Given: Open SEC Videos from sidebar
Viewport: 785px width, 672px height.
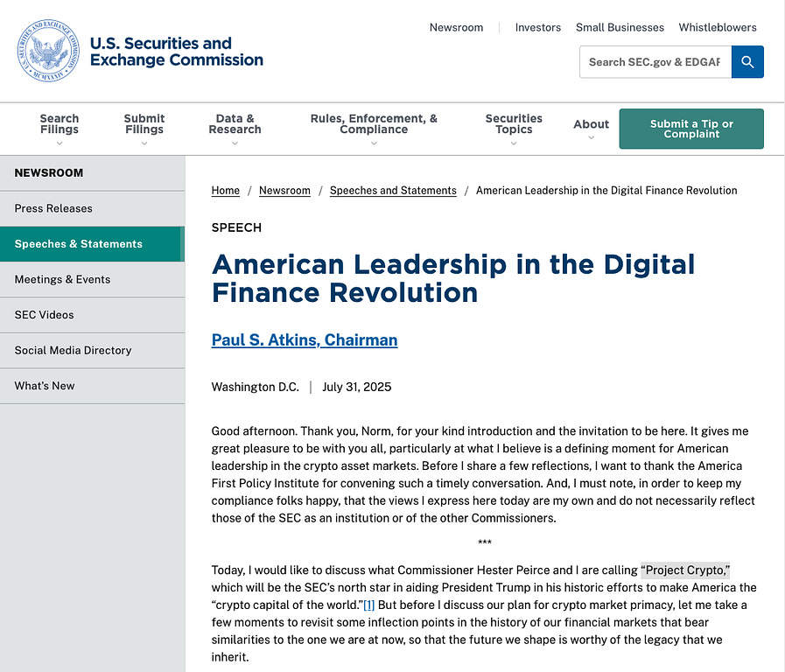Looking at the screenshot, I should pos(44,315).
